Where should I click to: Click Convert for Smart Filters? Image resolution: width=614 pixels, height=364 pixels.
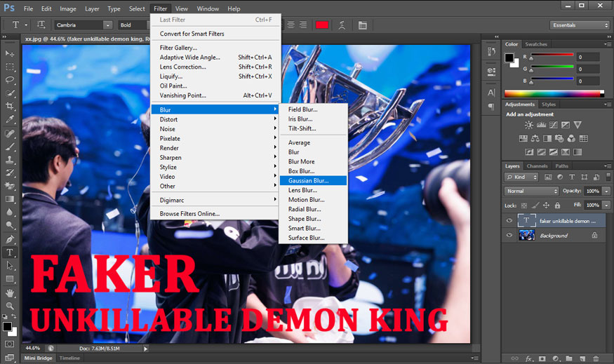215,34
